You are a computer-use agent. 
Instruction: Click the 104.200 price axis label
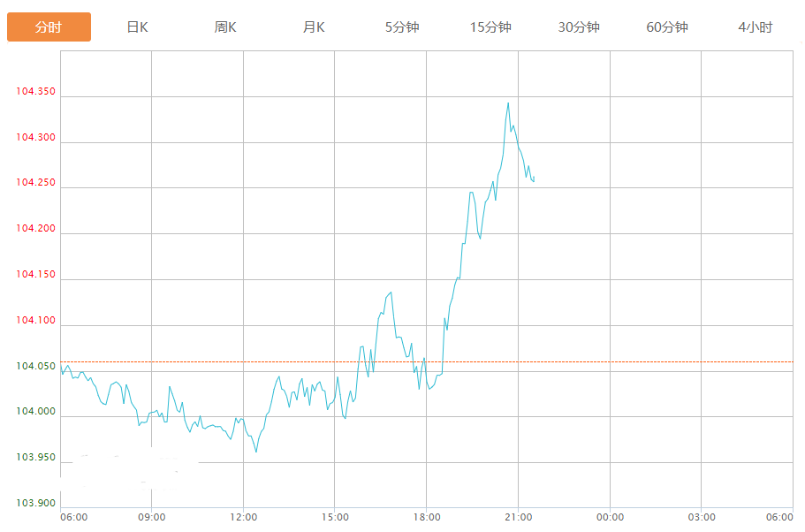35,229
